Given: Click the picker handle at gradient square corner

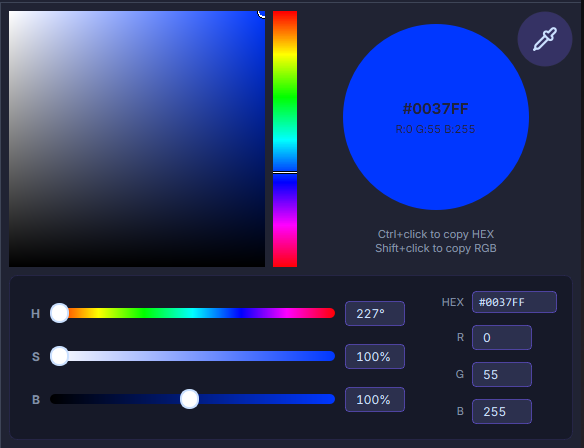Looking at the screenshot, I should click(262, 14).
